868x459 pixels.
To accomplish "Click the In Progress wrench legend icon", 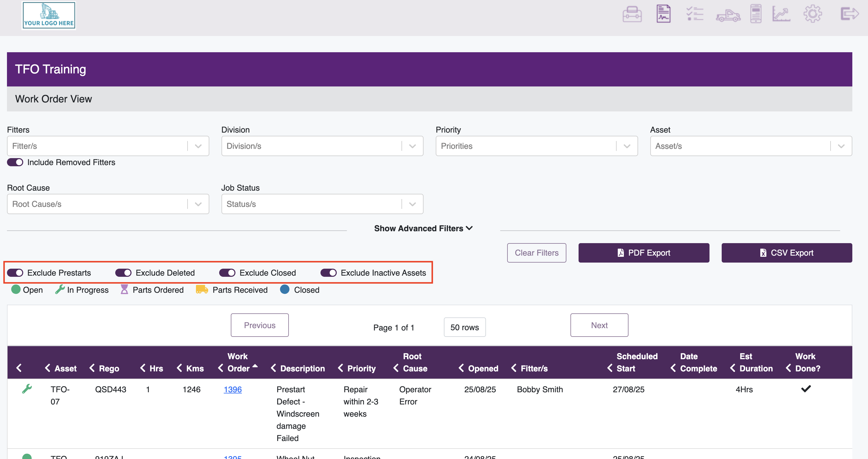I will coord(60,289).
